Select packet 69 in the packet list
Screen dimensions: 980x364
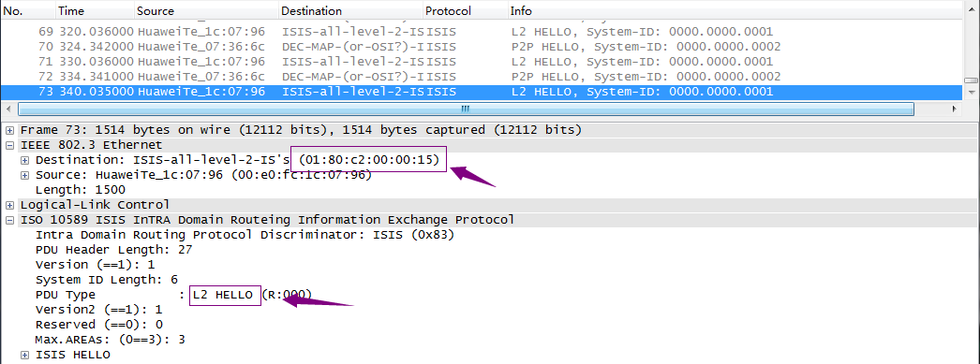481,32
